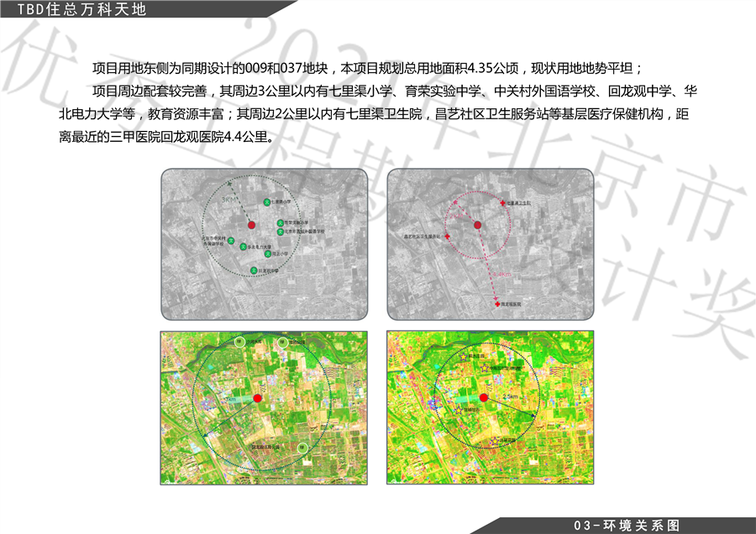Click the red cross for 七里渠卫生院
756x534 pixels.
(505, 202)
